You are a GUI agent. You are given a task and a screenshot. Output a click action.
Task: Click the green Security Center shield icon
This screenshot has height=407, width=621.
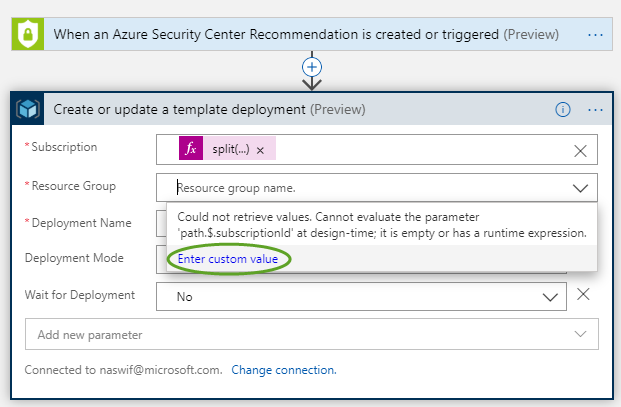tap(28, 34)
